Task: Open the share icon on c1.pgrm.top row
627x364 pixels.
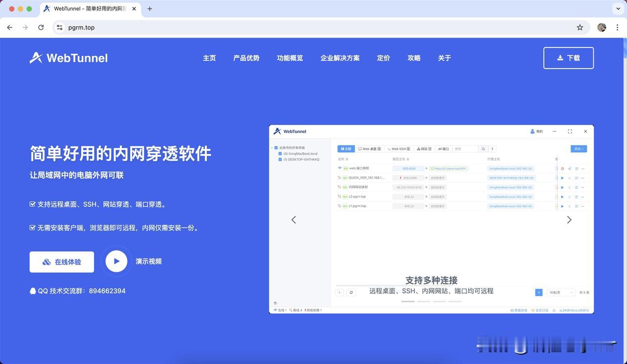Action: click(569, 206)
